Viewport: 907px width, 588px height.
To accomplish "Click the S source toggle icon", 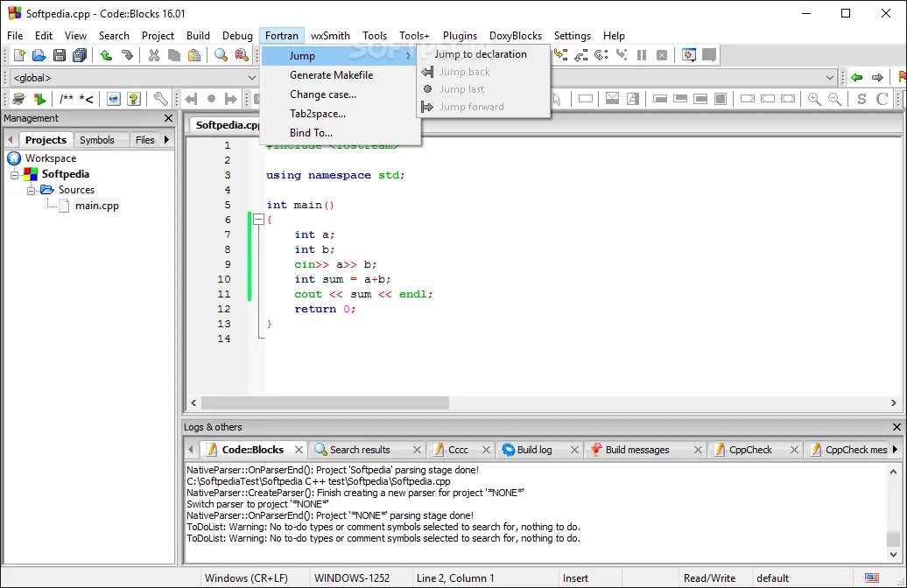I will point(861,99).
